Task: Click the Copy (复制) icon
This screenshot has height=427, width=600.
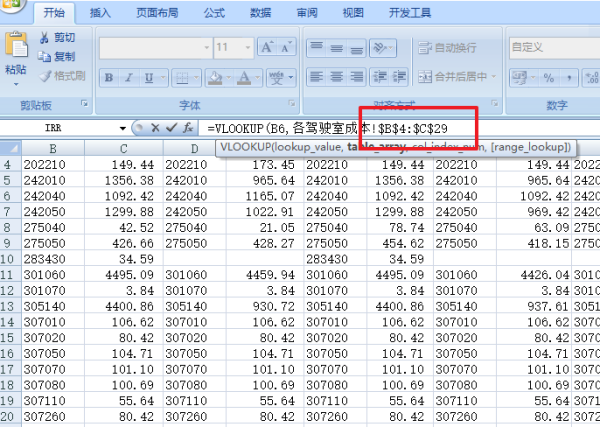Action: coord(45,56)
